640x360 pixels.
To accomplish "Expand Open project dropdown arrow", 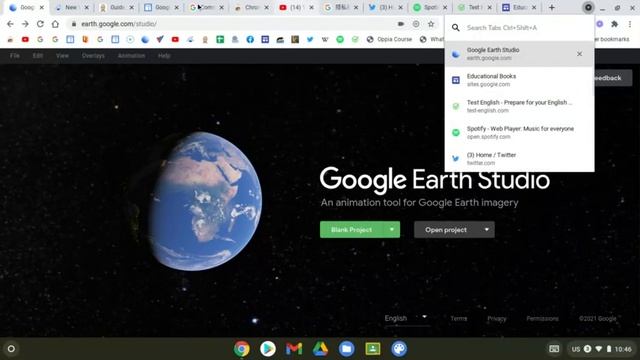I will (487, 230).
